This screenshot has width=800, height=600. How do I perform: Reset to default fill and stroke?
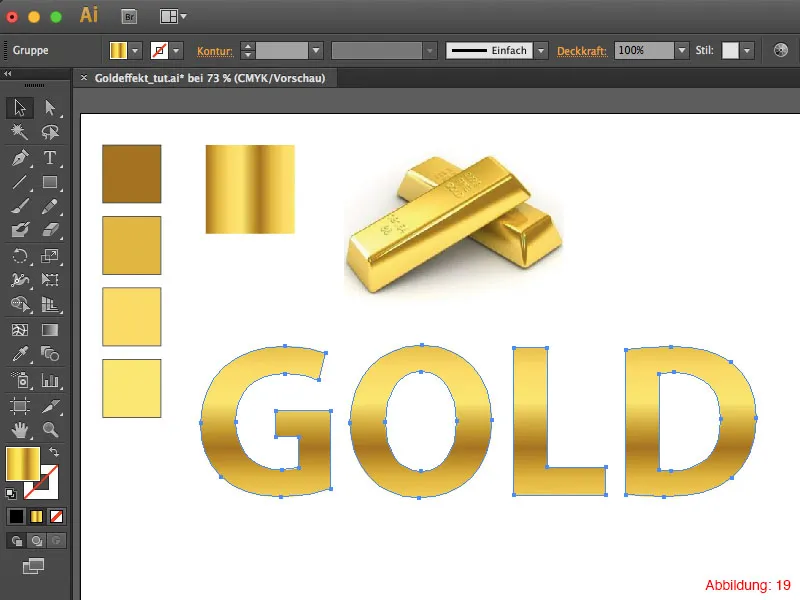11,493
